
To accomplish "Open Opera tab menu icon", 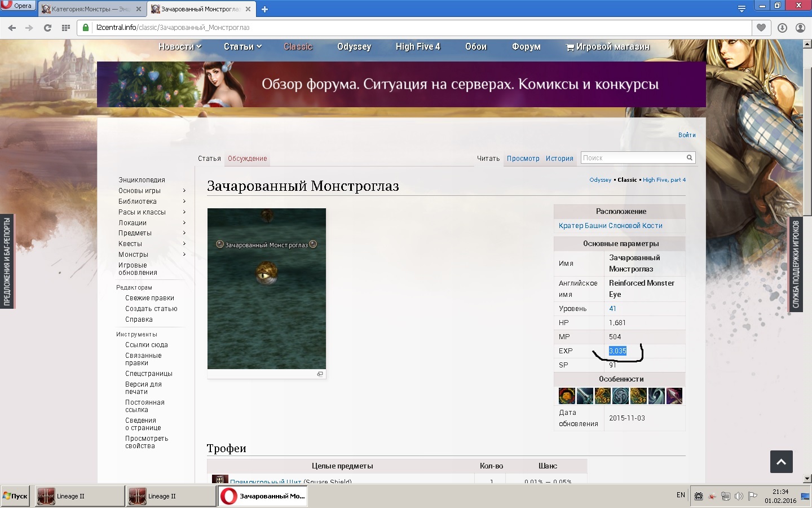I will [742, 8].
